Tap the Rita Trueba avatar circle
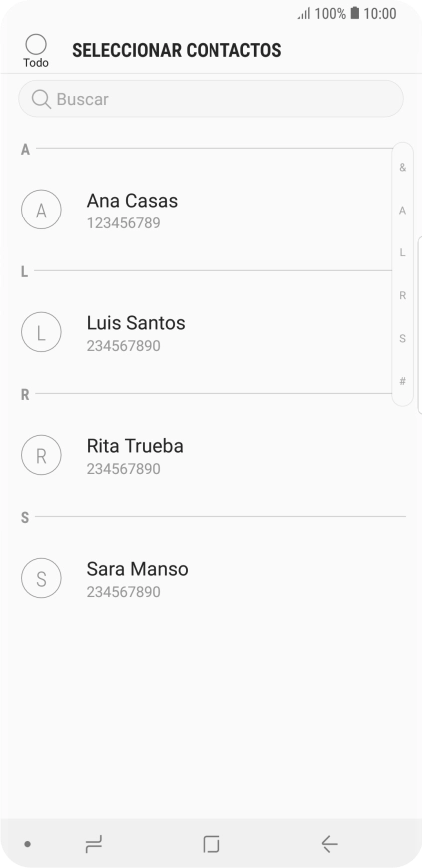 [x=41, y=456]
